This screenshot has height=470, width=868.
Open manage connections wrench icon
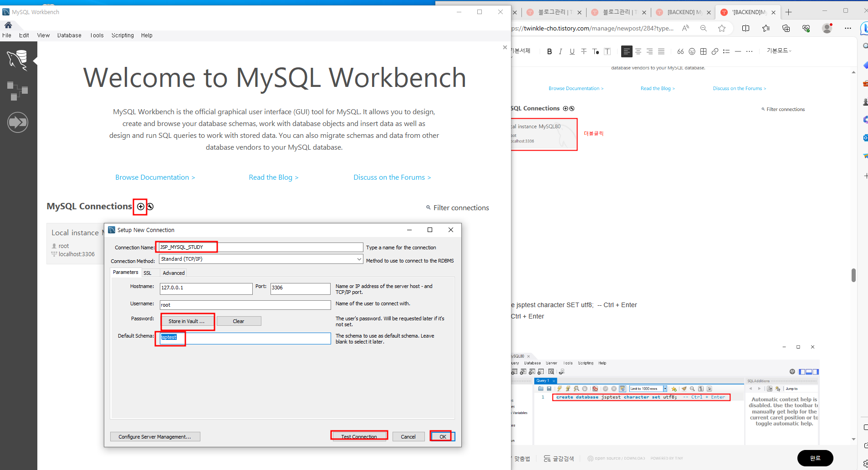(x=150, y=207)
